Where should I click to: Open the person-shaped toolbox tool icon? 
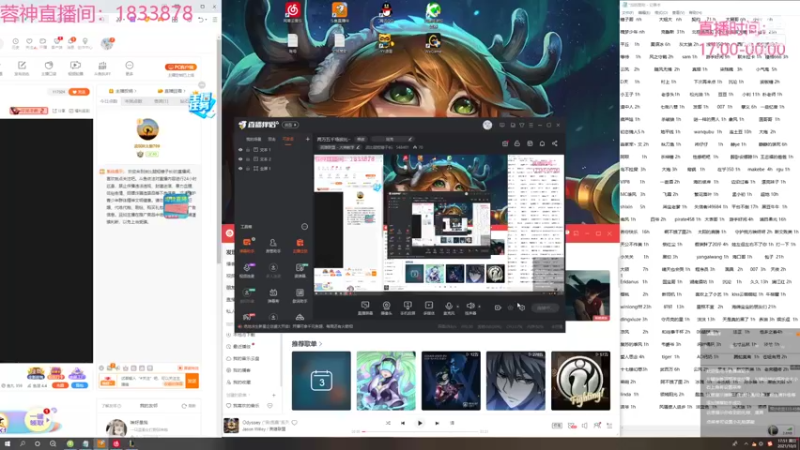point(273,245)
